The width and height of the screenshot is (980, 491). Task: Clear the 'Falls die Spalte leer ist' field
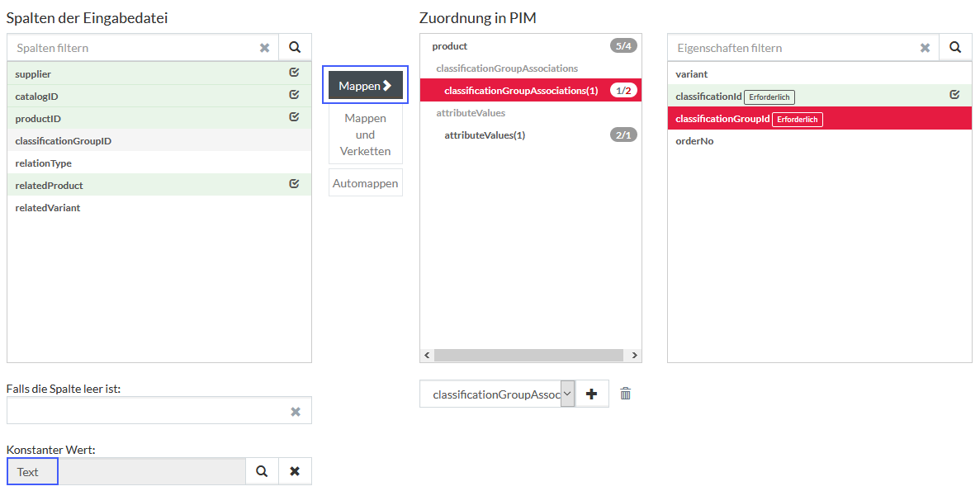(x=296, y=412)
